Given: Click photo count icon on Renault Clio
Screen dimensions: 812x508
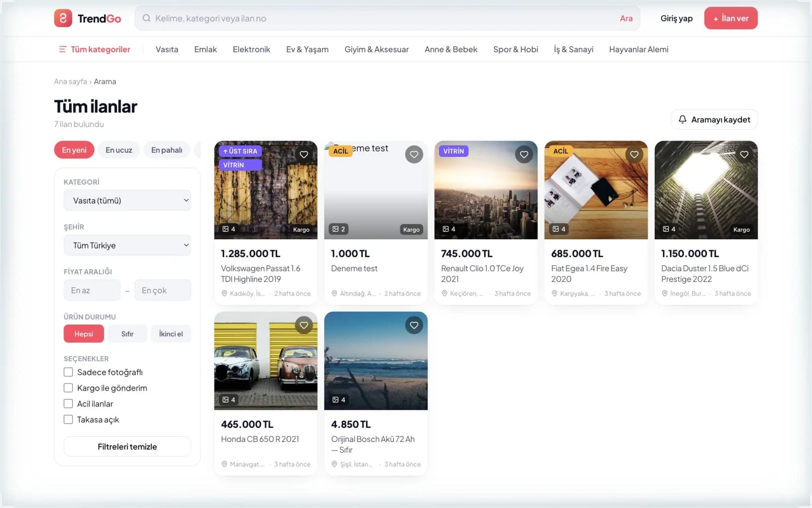Looking at the screenshot, I should [x=446, y=229].
